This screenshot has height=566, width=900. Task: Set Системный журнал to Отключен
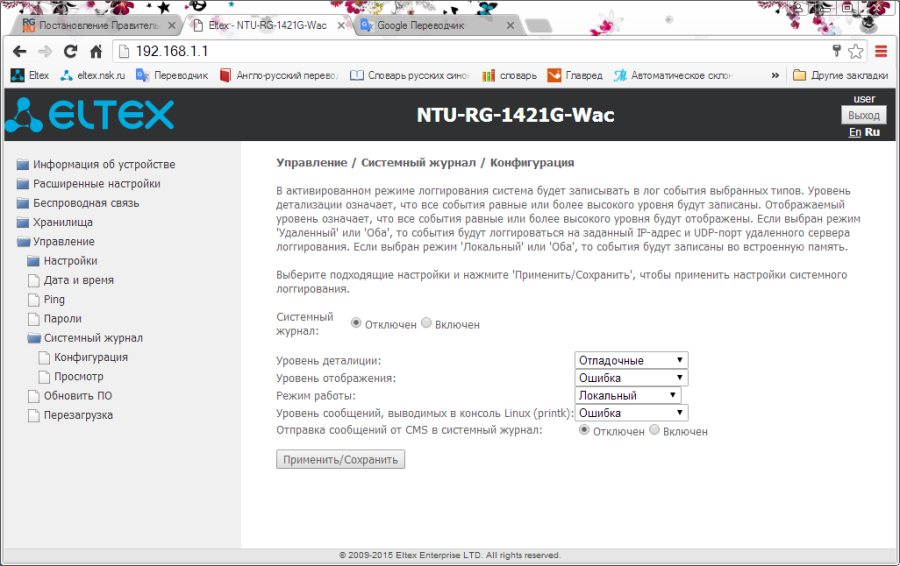(x=356, y=323)
